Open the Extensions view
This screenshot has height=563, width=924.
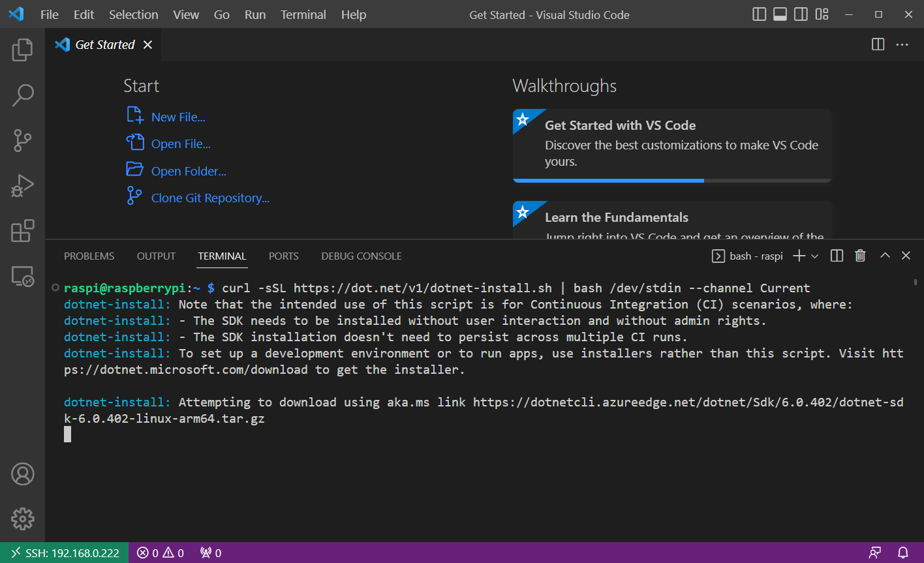tap(22, 231)
